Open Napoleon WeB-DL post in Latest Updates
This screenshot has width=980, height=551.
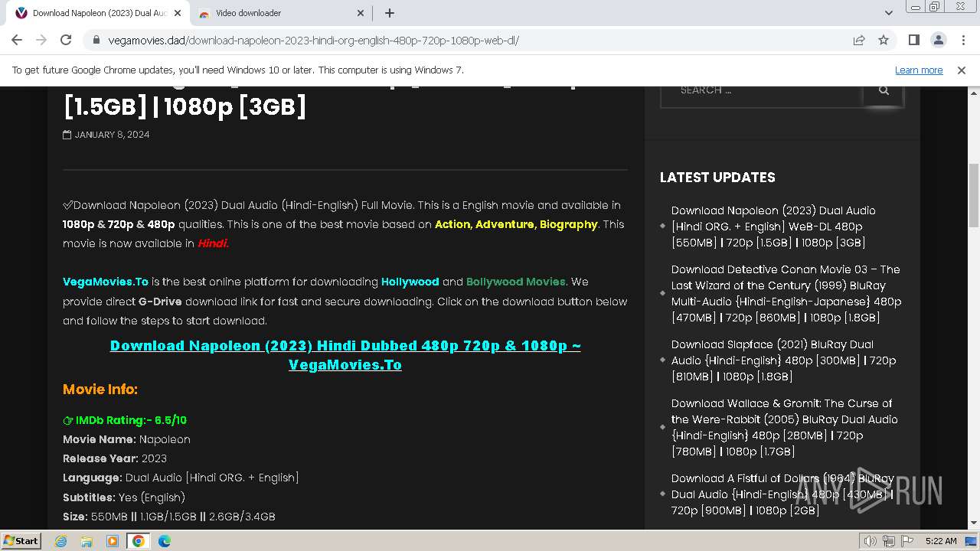(x=773, y=227)
